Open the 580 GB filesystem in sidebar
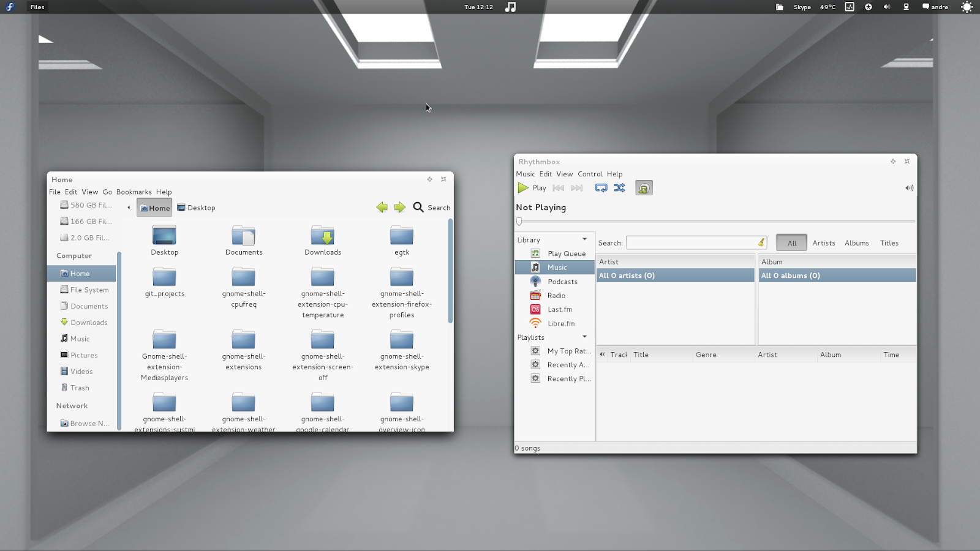Viewport: 980px width, 551px height. coord(86,205)
